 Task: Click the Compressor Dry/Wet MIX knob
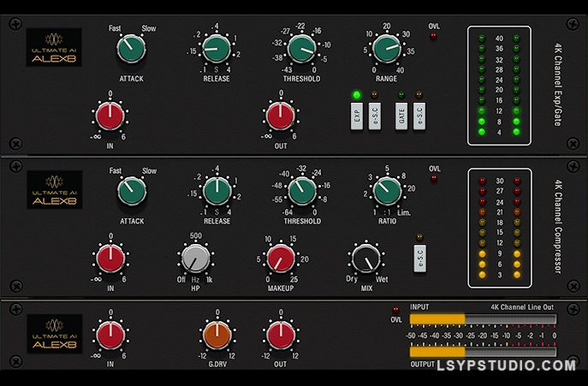(365, 258)
